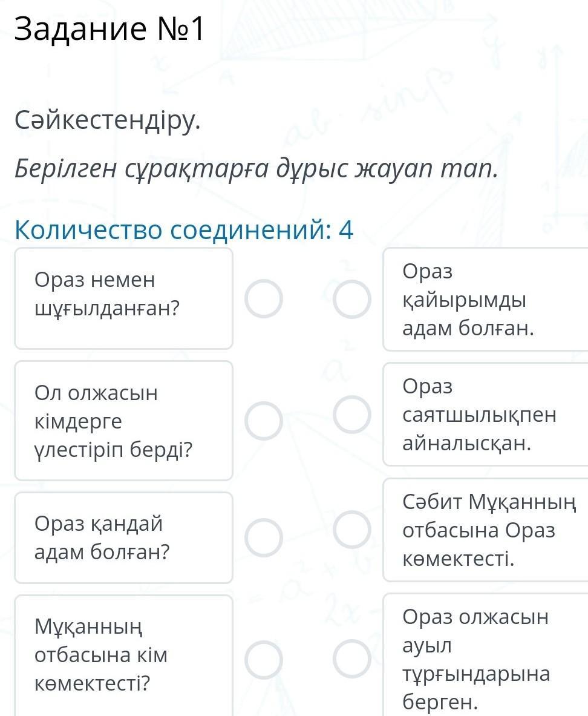Click answer circle for 'Сәбит Мұқанның отбасына Ораз көмектесті.'
Image resolution: width=588 pixels, height=716 pixels.
[352, 530]
